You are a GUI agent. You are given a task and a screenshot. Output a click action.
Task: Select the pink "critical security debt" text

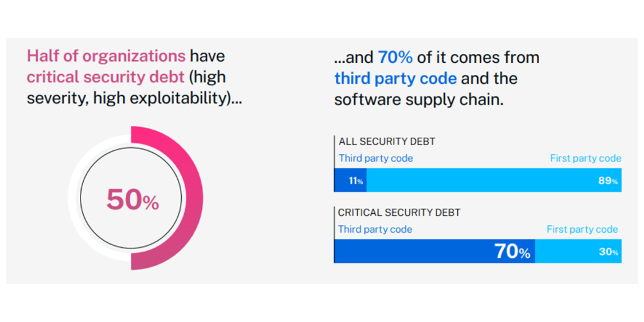[x=106, y=77]
